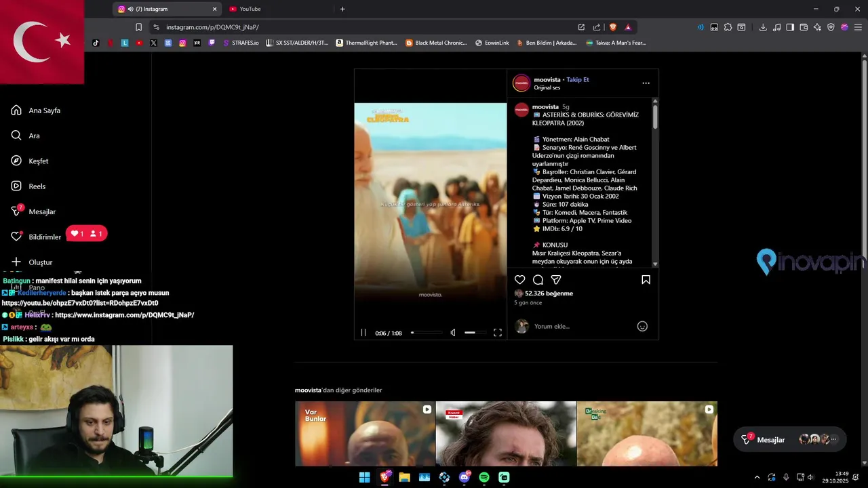Open Brave Shields lion icon
The width and height of the screenshot is (868, 488).
613,27
